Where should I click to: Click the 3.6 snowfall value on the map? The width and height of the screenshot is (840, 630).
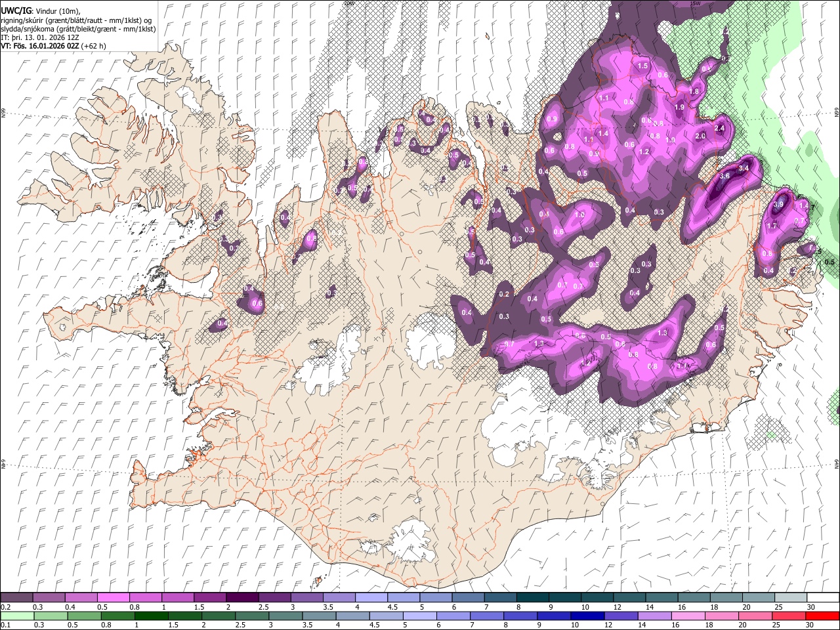(x=724, y=176)
